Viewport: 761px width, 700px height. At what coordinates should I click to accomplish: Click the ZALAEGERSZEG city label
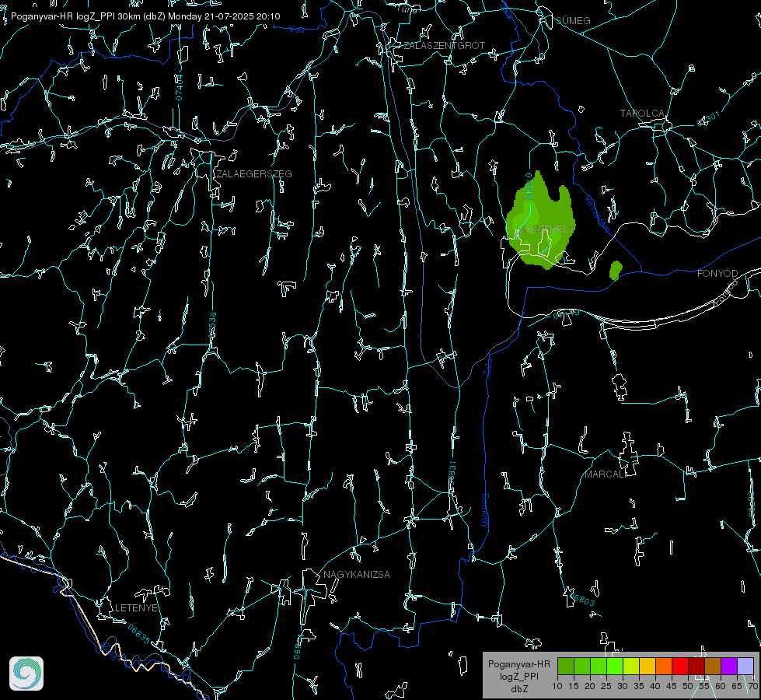click(x=254, y=174)
